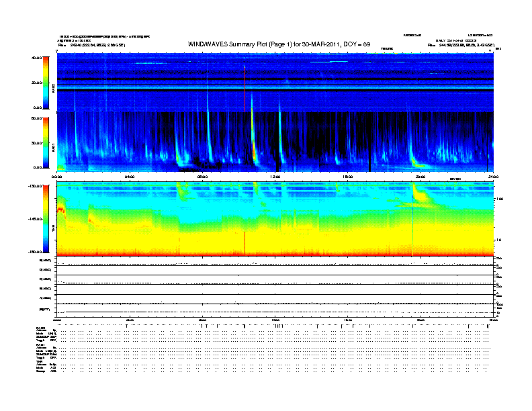This screenshot has height=411, width=532.
Task: Click the 10 tick label beside TNR panel
Action: click(498, 240)
